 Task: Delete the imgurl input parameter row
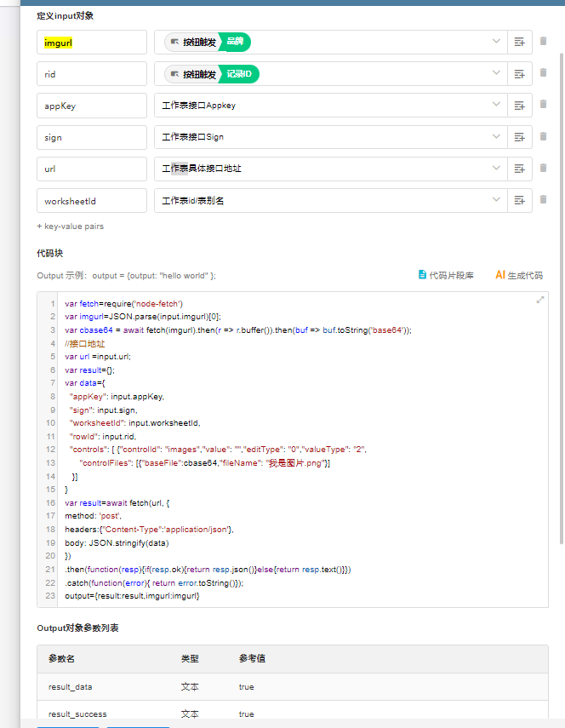(543, 41)
